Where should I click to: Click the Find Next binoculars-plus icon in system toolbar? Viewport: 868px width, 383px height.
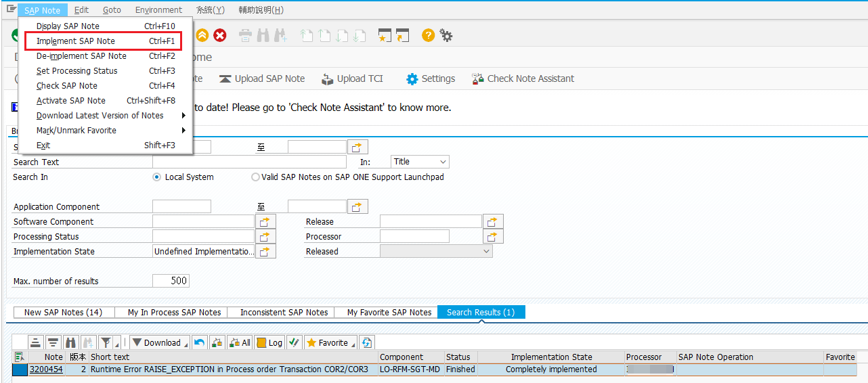tap(281, 35)
